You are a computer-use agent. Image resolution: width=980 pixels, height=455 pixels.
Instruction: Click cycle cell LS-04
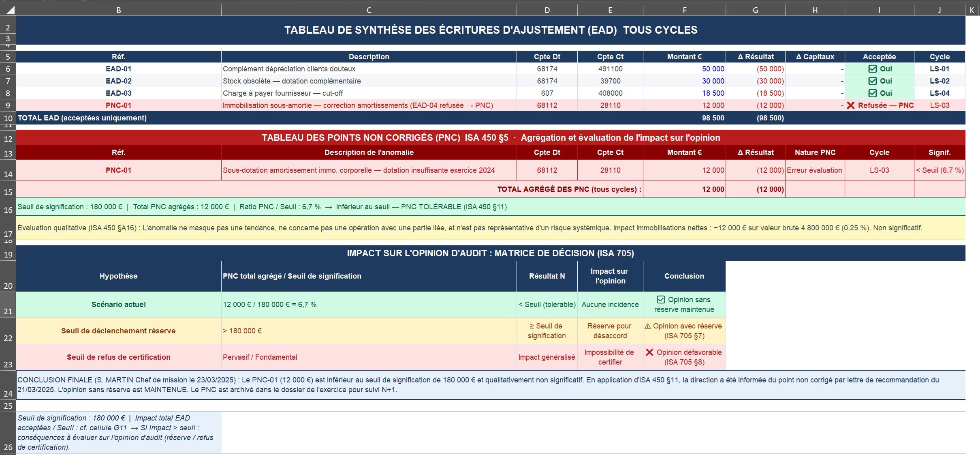pos(939,93)
